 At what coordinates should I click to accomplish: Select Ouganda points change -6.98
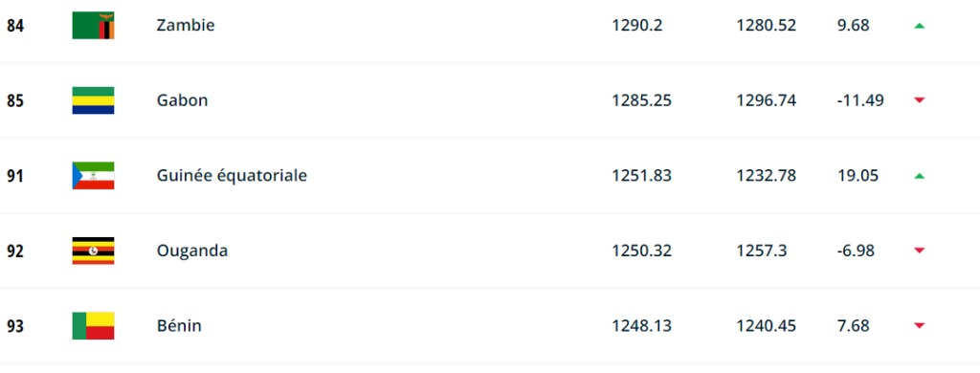(856, 252)
